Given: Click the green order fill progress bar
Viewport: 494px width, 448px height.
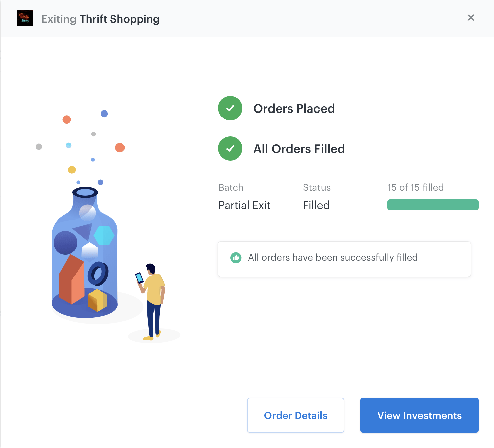Looking at the screenshot, I should click(433, 205).
